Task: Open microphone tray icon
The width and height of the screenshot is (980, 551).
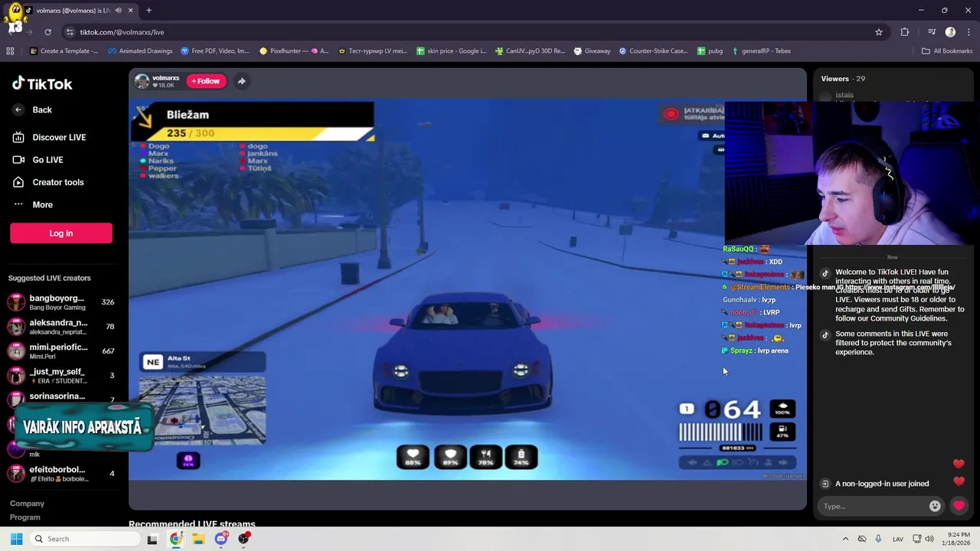Action: pos(878,539)
